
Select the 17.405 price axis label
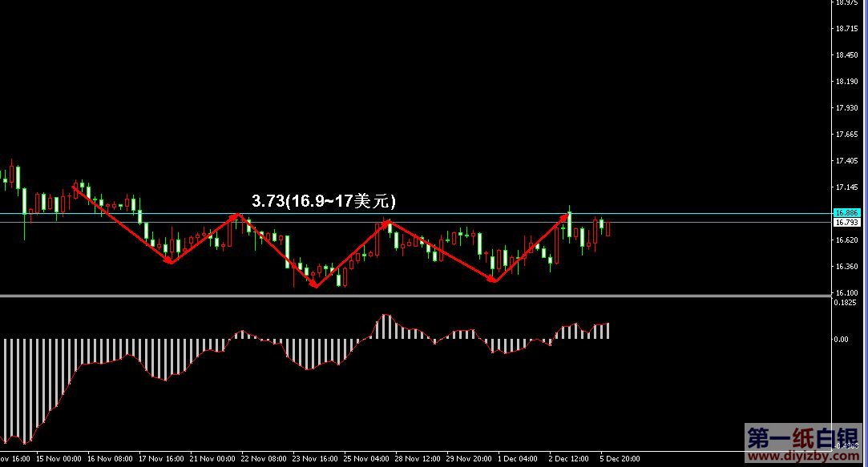(846, 161)
